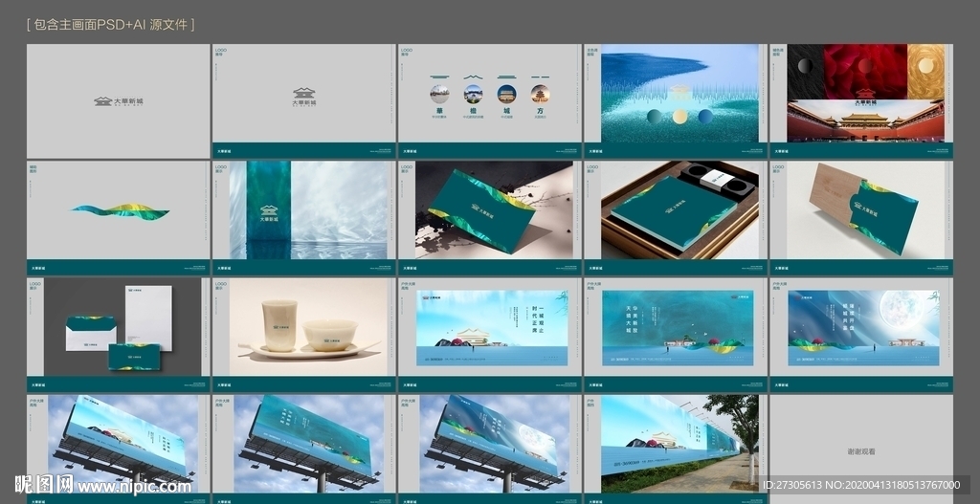Open the full moon poster thumbnail
The width and height of the screenshot is (980, 504).
click(x=862, y=328)
